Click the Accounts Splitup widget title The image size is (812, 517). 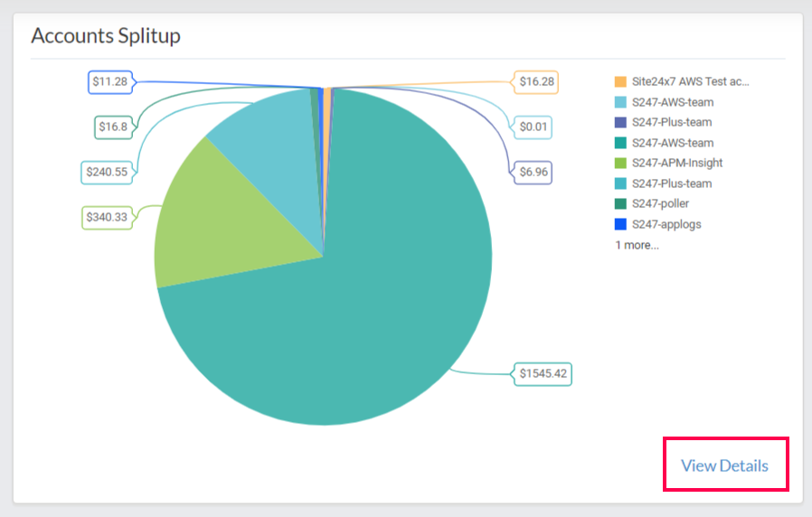coord(106,35)
